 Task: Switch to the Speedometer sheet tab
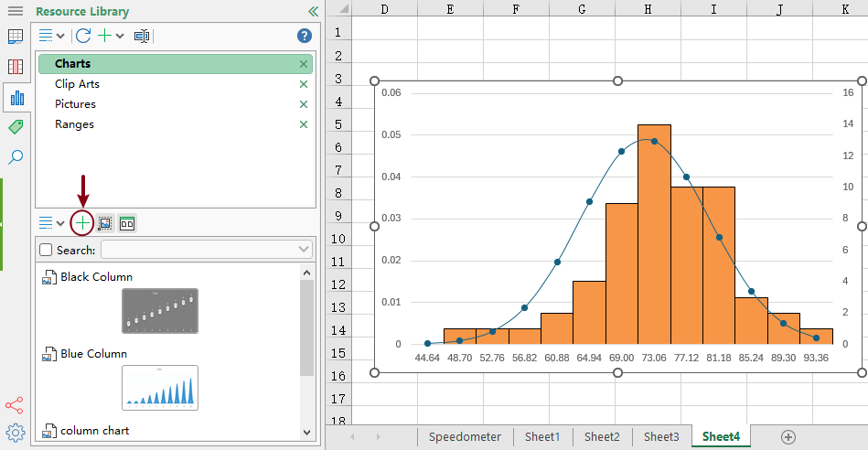click(465, 436)
